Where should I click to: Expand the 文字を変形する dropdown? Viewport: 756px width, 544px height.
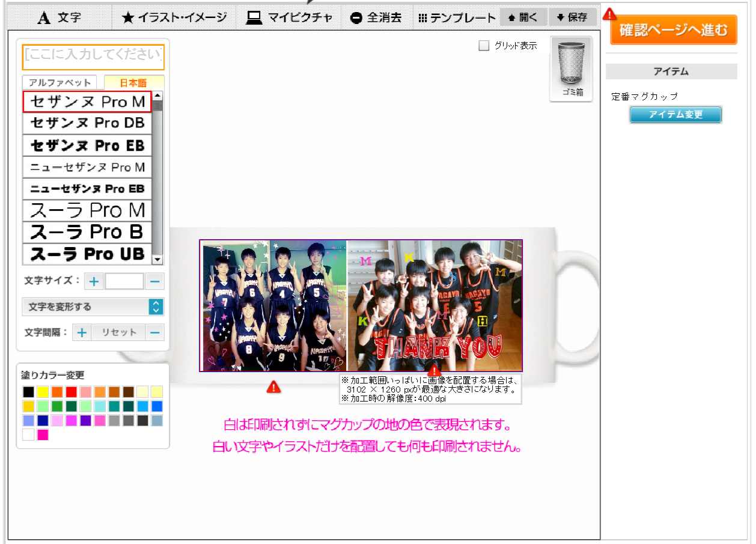93,307
